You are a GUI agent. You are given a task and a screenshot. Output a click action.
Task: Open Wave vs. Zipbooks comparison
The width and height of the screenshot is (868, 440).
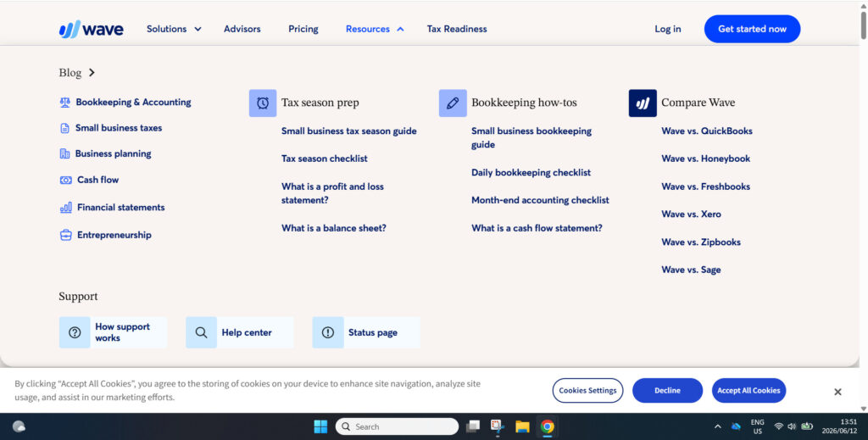(x=701, y=242)
